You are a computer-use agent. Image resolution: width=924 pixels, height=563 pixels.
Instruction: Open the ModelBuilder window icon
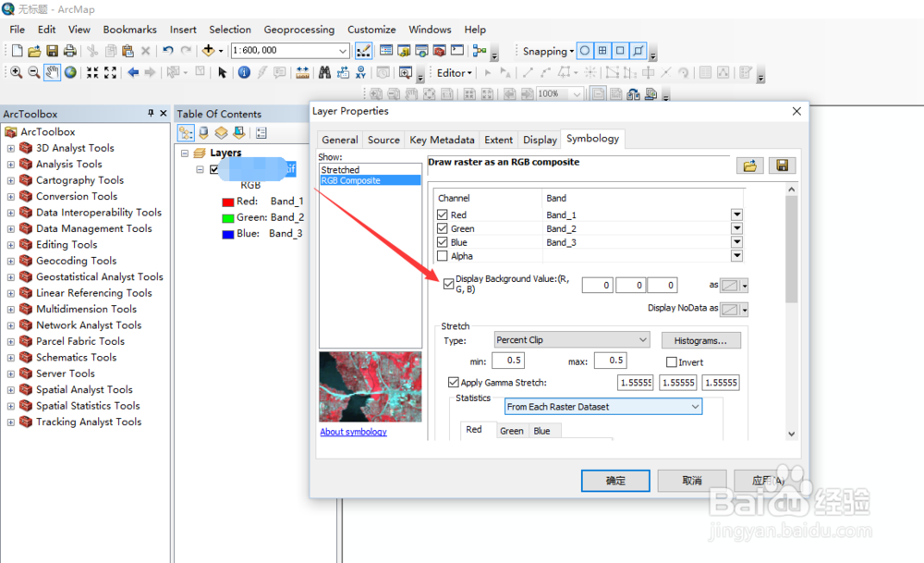(x=479, y=51)
